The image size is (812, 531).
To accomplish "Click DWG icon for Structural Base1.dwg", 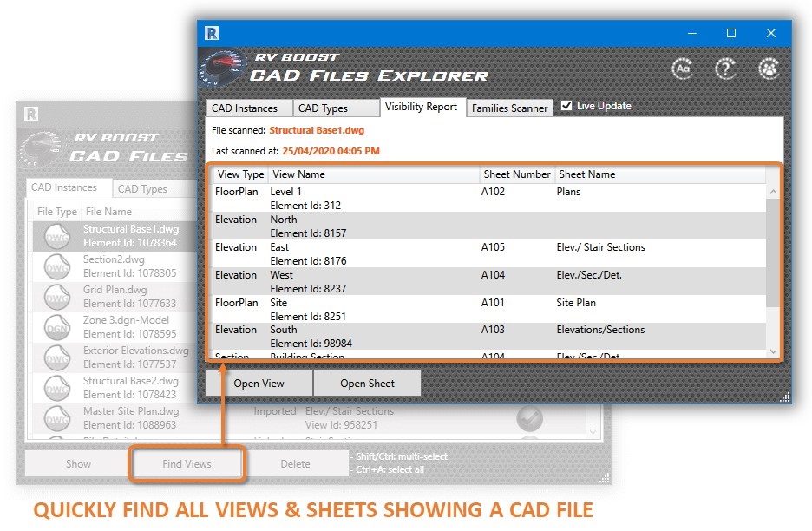I will tap(57, 236).
